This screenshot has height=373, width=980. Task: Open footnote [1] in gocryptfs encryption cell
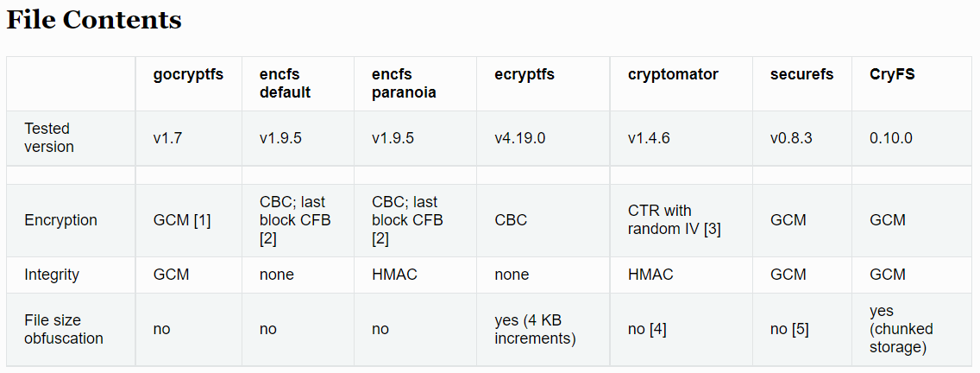pyautogui.click(x=201, y=220)
